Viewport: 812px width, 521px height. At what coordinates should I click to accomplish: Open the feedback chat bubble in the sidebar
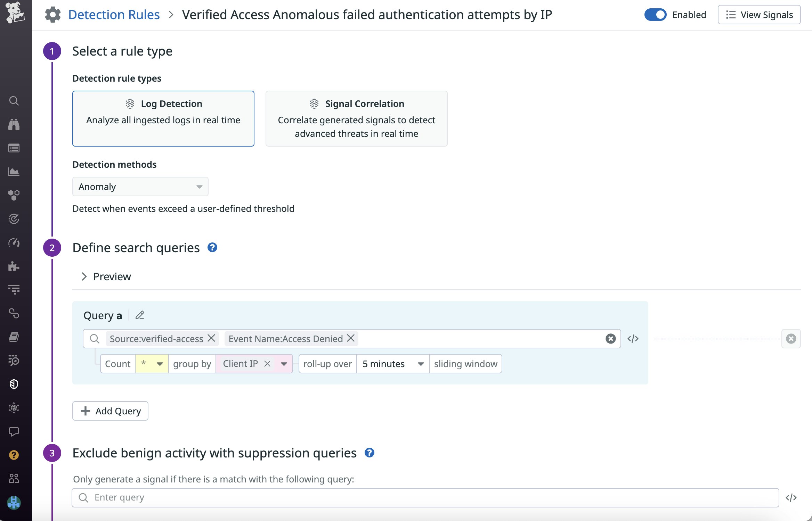coord(14,432)
